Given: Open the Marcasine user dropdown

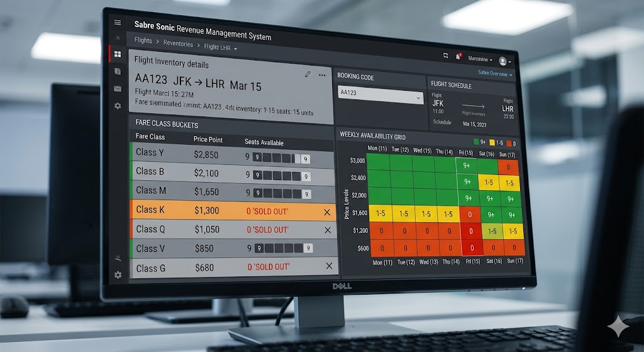Looking at the screenshot, I should (x=480, y=59).
